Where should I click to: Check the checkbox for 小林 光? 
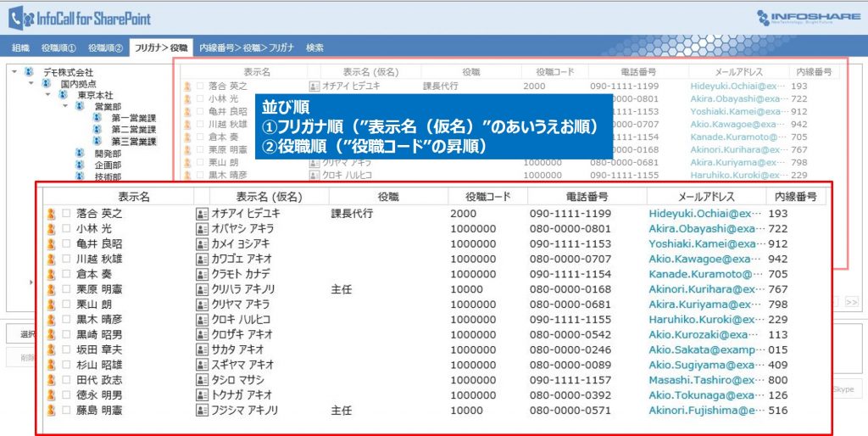(x=66, y=229)
